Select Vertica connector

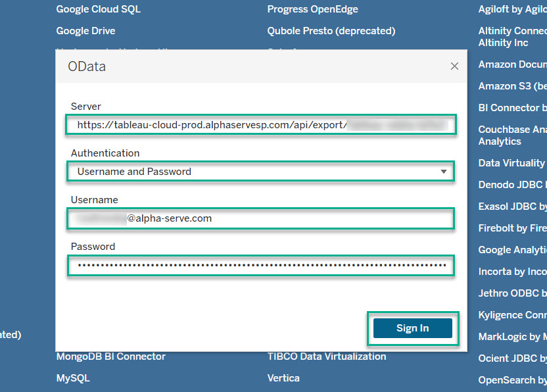283,378
